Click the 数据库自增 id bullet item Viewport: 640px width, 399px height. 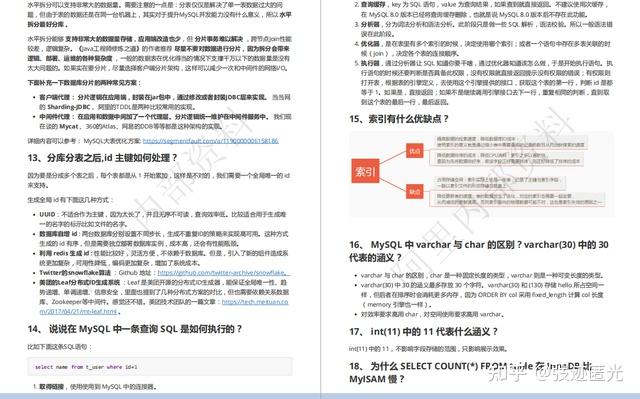(x=164, y=239)
